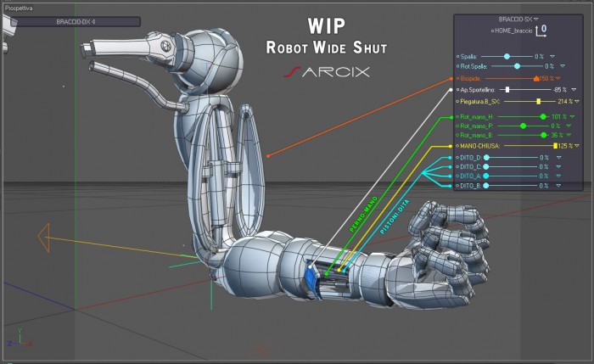
Task: Click the white Ap.Sportellino slider handle
Action: coord(507,90)
